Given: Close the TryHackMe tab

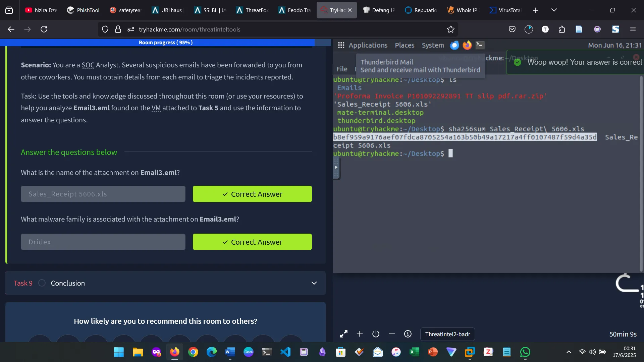Looking at the screenshot, I should pos(350,10).
